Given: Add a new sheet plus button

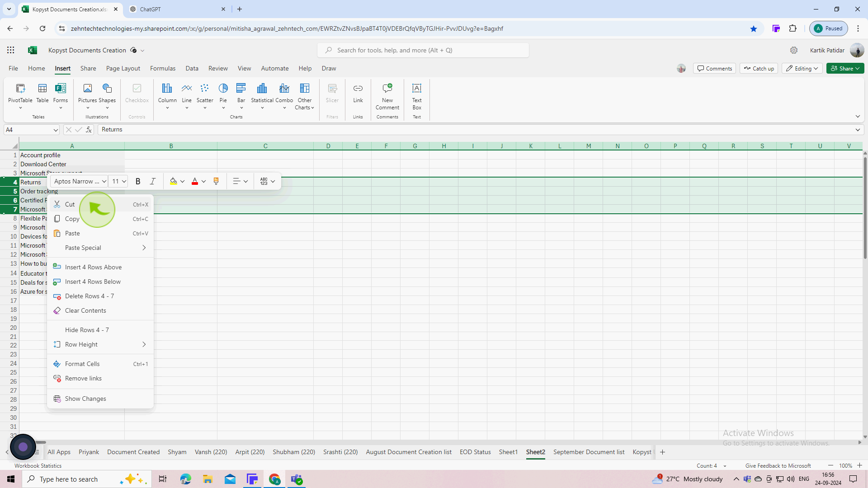Looking at the screenshot, I should point(662,452).
